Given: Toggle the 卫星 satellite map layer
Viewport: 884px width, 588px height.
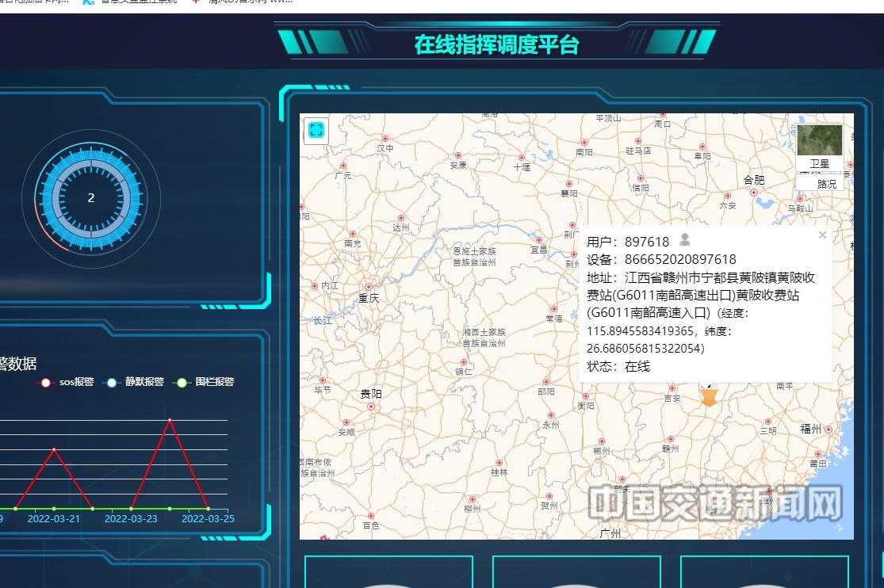Looking at the screenshot, I should [819, 164].
